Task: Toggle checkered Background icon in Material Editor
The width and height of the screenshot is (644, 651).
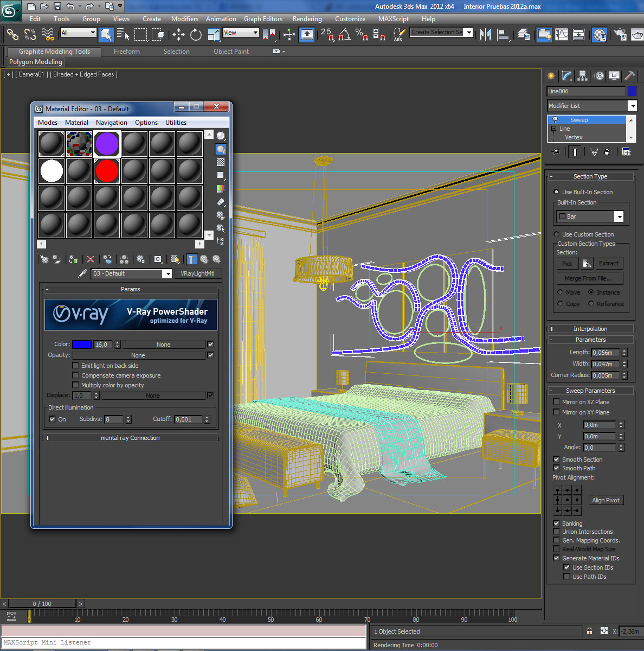Action: 221,162
